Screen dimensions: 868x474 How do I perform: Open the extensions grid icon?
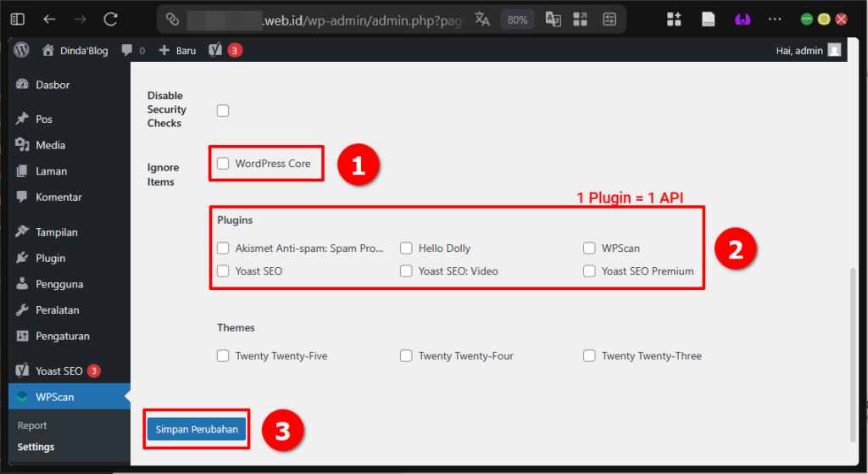[x=674, y=20]
